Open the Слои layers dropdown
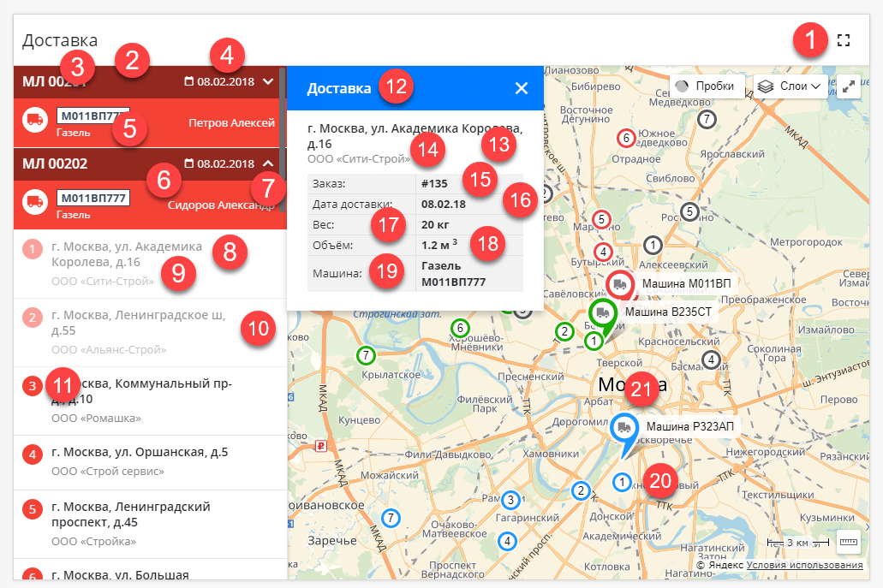 pyautogui.click(x=790, y=86)
